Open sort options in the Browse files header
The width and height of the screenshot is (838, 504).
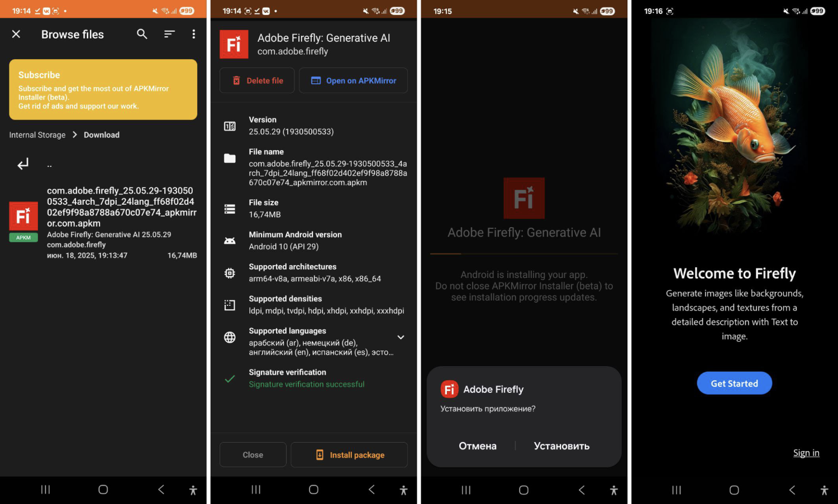pyautogui.click(x=169, y=34)
